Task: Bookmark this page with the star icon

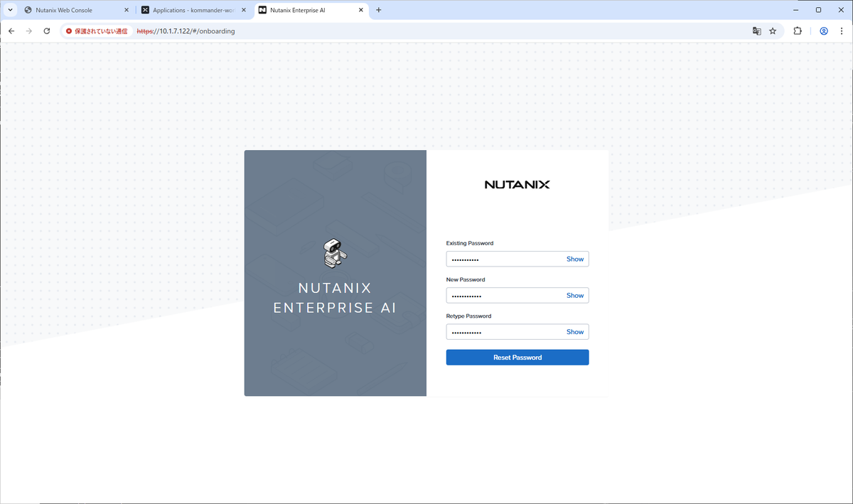Action: tap(773, 31)
